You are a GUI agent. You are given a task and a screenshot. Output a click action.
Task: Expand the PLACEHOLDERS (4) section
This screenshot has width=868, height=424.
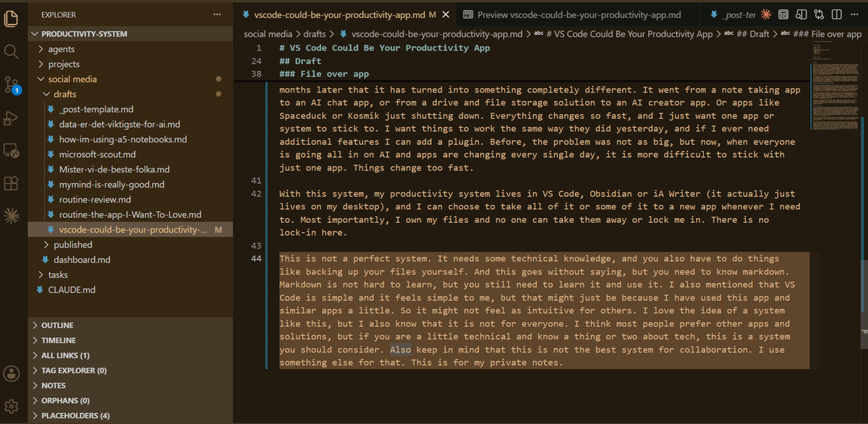pyautogui.click(x=130, y=416)
